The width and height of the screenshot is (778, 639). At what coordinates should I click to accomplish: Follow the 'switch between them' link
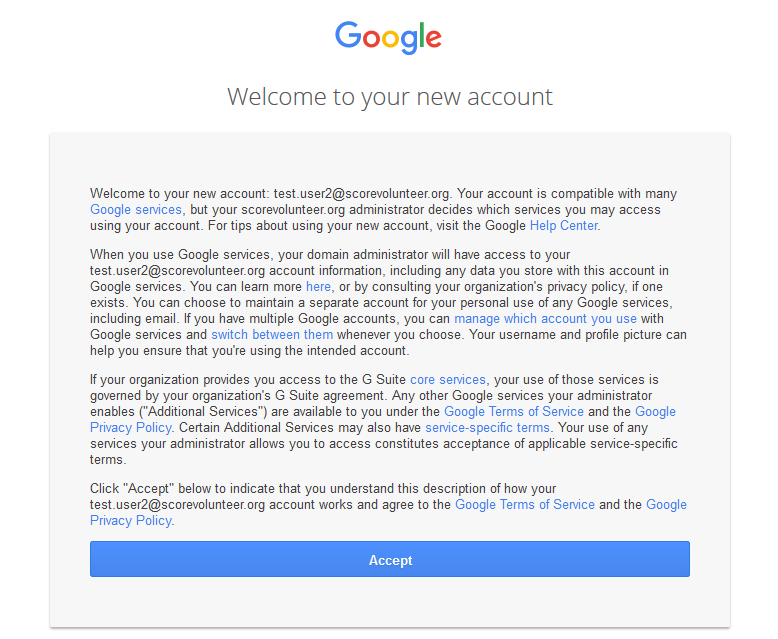click(x=272, y=335)
